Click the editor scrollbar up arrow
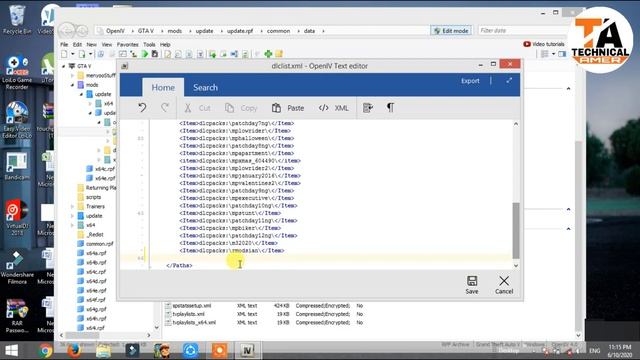The image size is (640, 360). pos(516,124)
